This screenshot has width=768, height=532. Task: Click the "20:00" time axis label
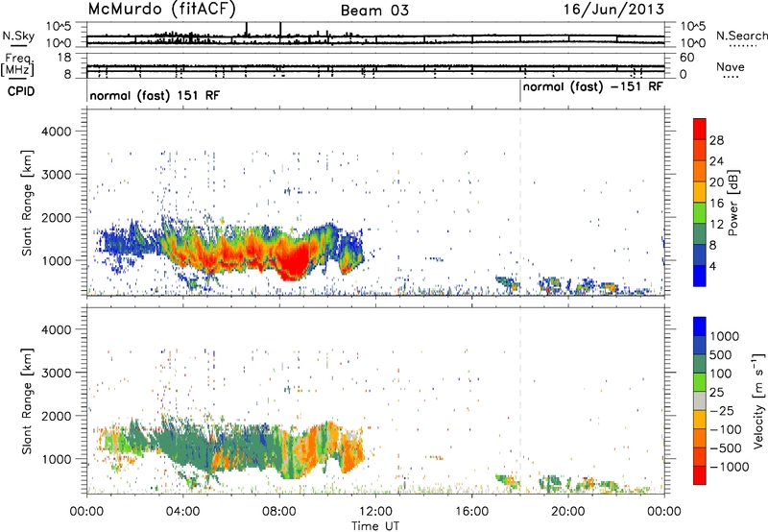point(568,512)
